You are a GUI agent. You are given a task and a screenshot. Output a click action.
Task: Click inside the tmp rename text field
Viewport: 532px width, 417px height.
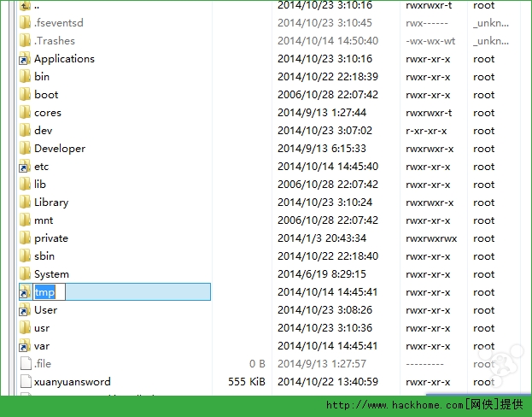(x=50, y=292)
